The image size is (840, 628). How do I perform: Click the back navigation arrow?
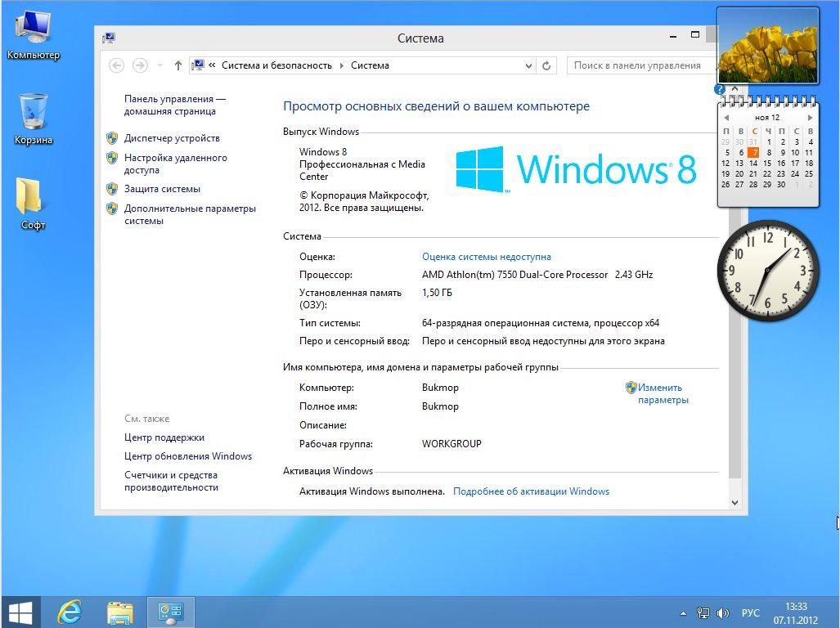pos(116,65)
